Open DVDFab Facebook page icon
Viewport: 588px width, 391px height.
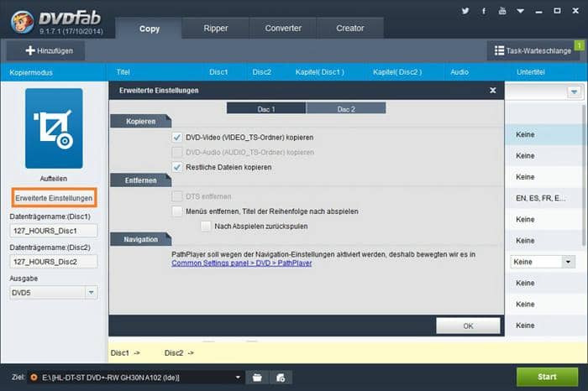[484, 11]
